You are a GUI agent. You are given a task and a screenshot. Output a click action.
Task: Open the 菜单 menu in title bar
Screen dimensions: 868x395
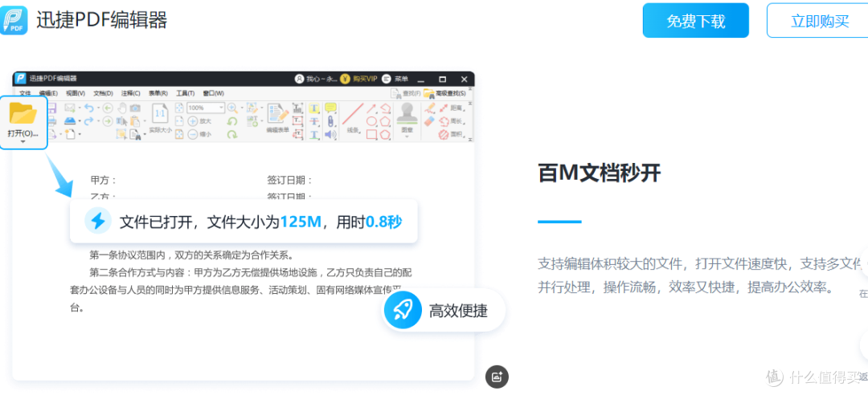[x=394, y=79]
